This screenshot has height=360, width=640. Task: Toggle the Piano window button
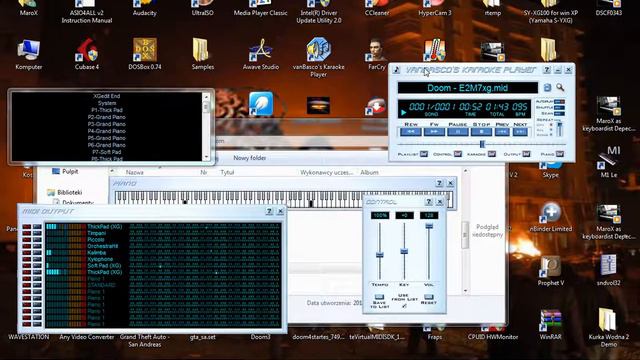[560, 154]
